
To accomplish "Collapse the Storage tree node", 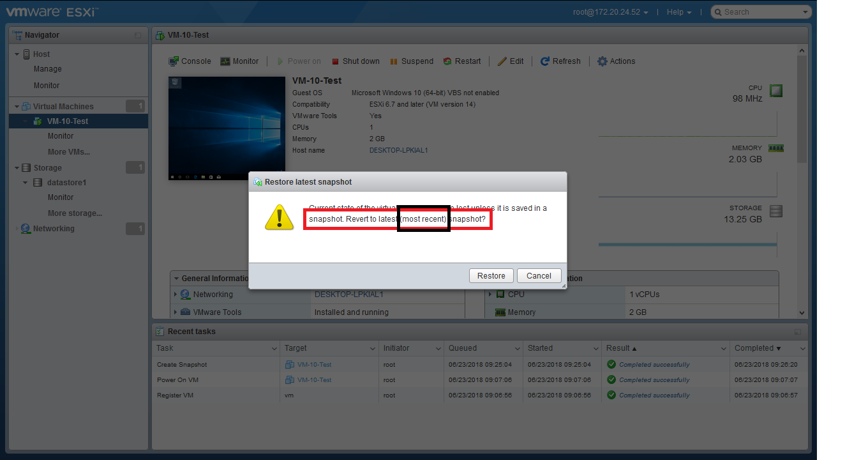I will tap(17, 168).
